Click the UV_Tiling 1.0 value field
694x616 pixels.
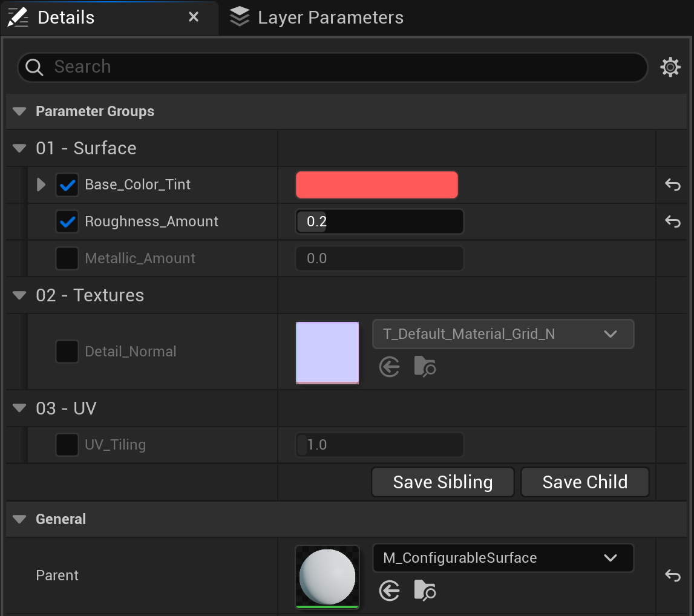click(379, 445)
